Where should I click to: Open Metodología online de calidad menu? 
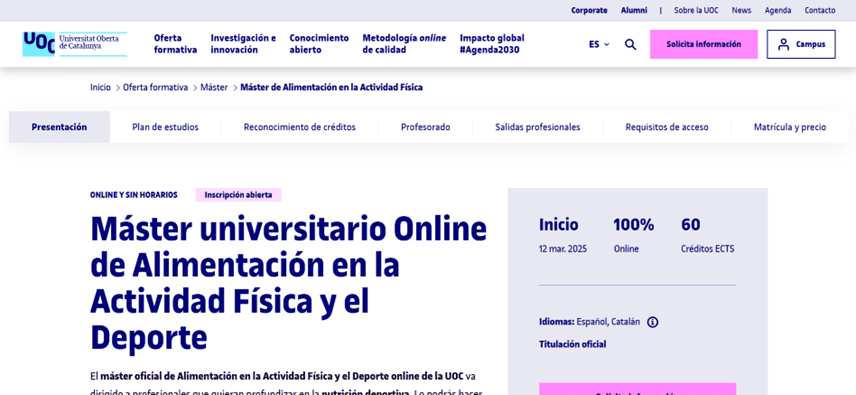[404, 44]
